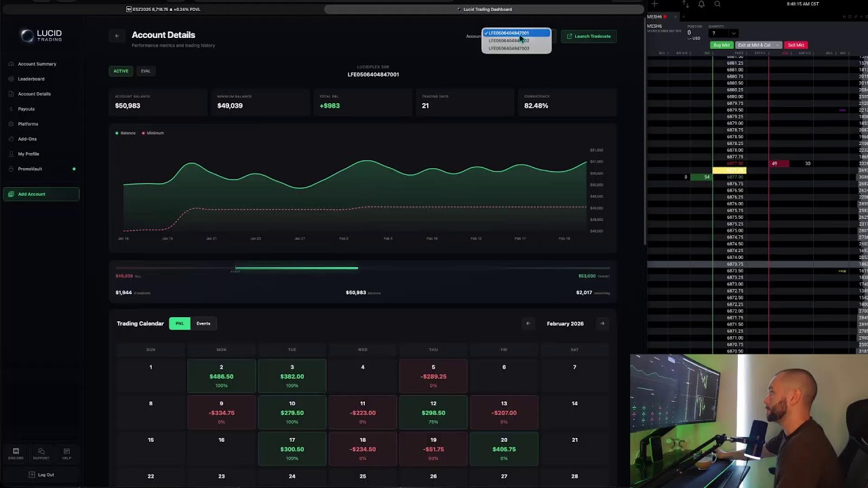Screen dimensions: 868x488
Task: Open Platforms gear icon in sidebar
Action: pyautogui.click(x=11, y=124)
